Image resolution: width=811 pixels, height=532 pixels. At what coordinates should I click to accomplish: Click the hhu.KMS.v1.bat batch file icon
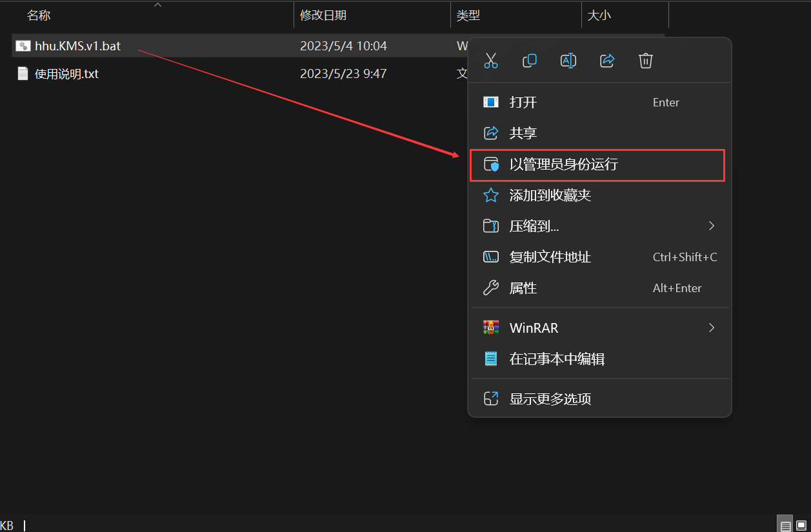[23, 46]
